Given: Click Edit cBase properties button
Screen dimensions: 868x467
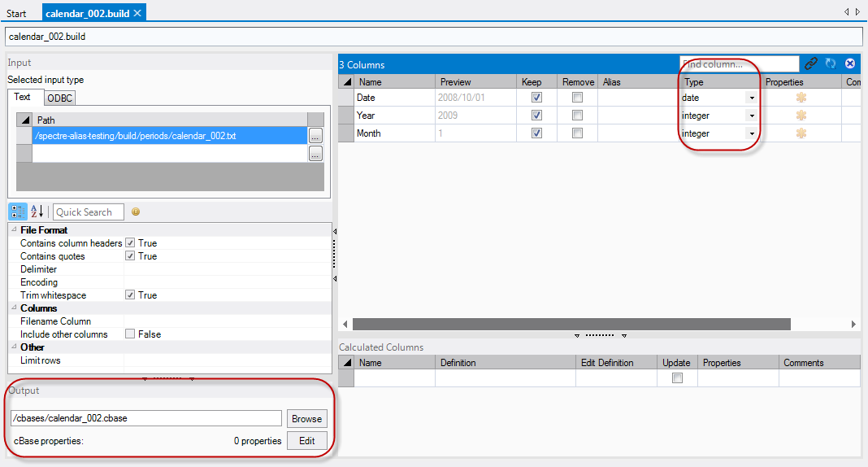Looking at the screenshot, I should [306, 441].
